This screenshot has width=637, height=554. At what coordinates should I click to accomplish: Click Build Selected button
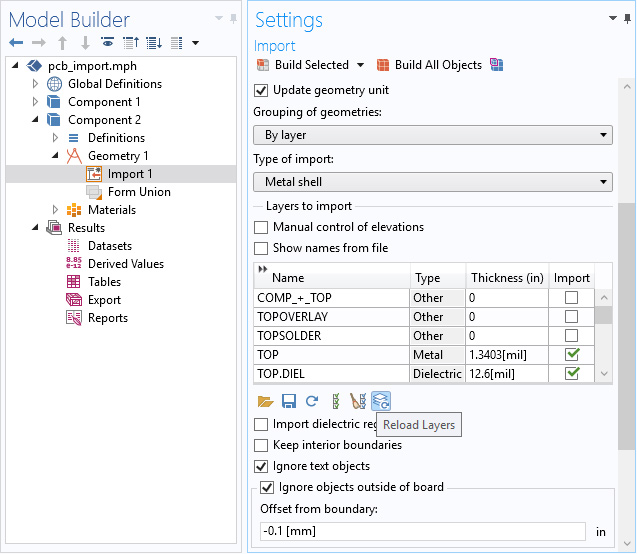310,65
